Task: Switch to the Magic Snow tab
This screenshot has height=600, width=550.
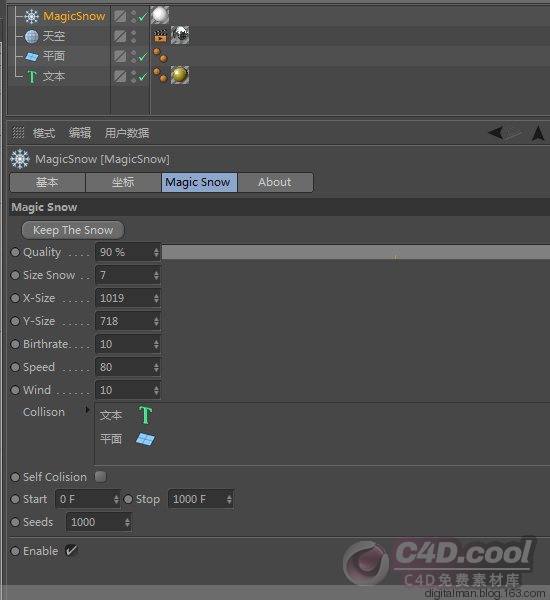Action: tap(199, 182)
